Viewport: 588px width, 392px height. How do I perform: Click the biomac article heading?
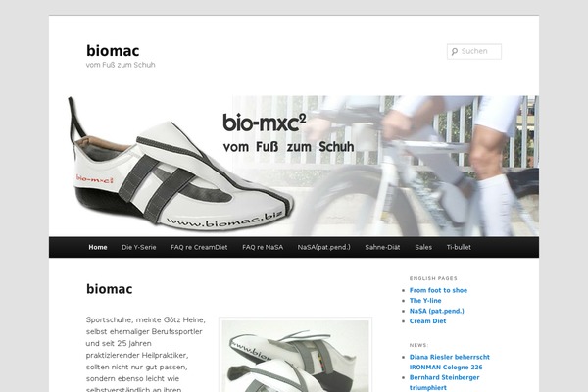pyautogui.click(x=109, y=289)
